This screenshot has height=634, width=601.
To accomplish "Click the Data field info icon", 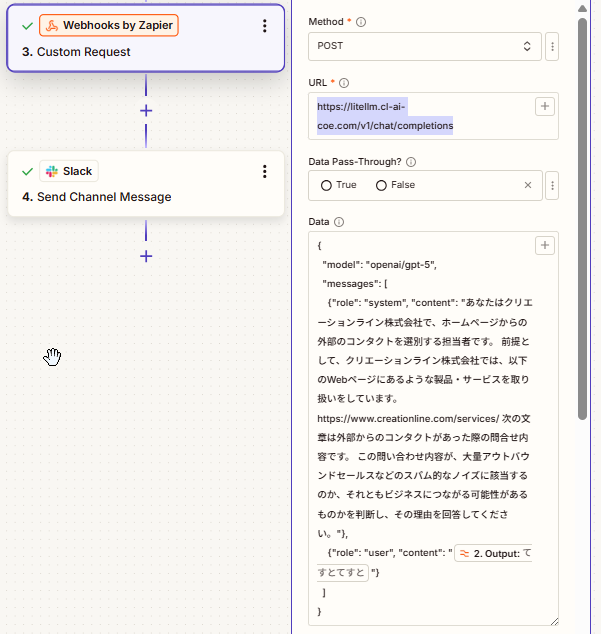I will [339, 222].
